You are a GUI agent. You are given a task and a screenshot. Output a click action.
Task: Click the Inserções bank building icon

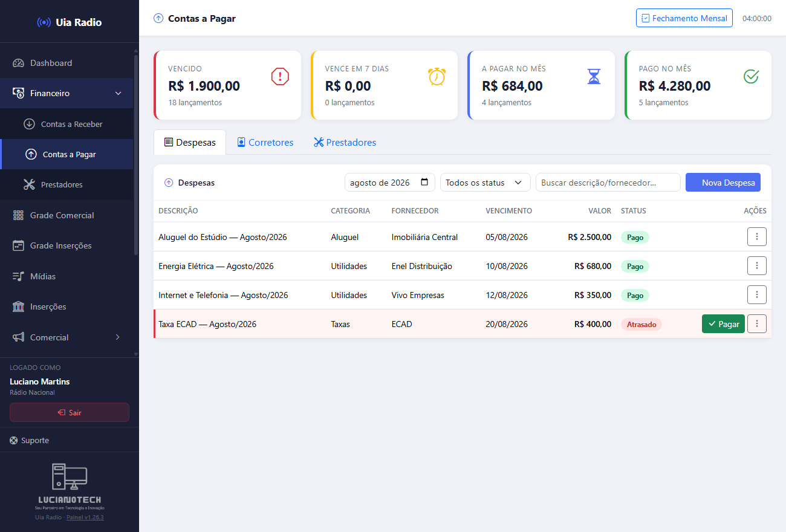pos(18,307)
